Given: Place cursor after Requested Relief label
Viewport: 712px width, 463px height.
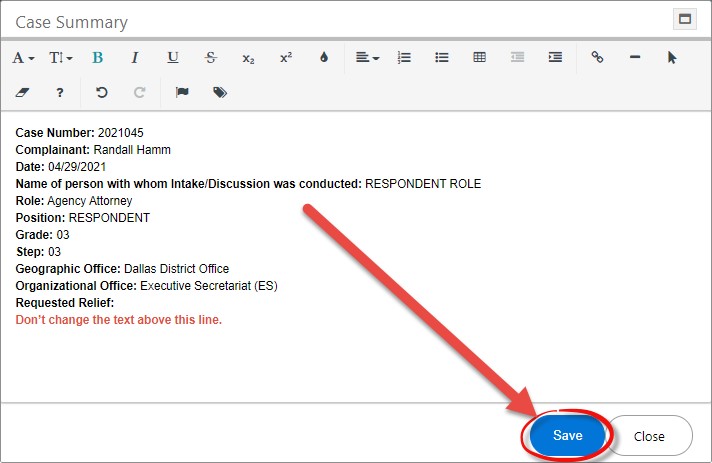Looking at the screenshot, I should (116, 303).
